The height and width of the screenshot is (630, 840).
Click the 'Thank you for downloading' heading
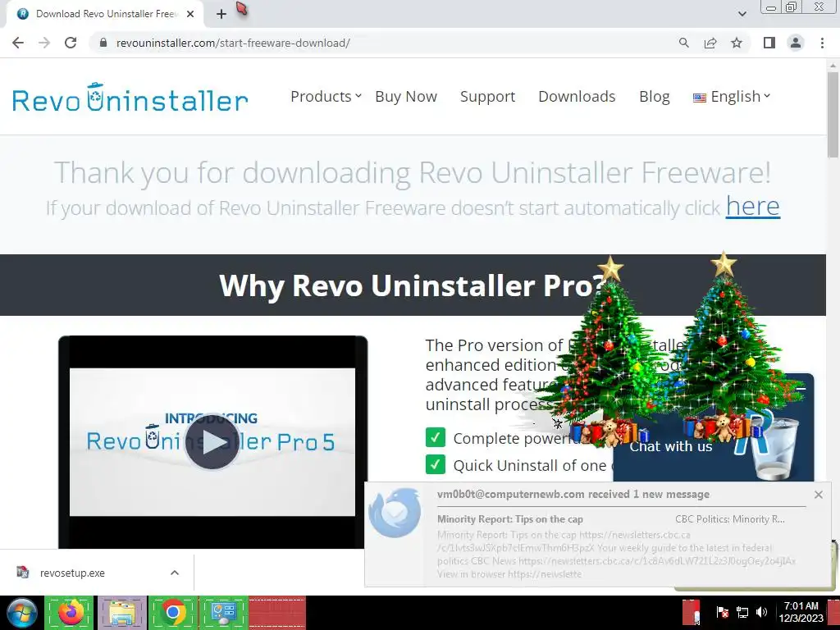(413, 172)
